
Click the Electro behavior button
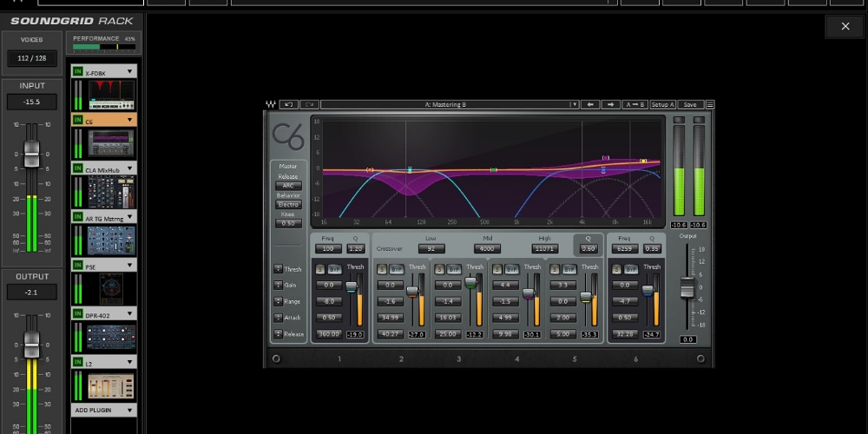point(288,205)
